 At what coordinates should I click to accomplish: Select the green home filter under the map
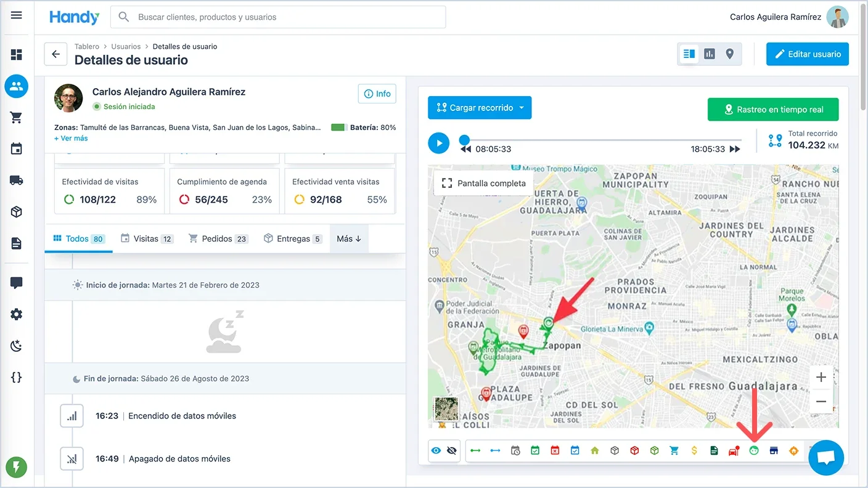pyautogui.click(x=594, y=450)
